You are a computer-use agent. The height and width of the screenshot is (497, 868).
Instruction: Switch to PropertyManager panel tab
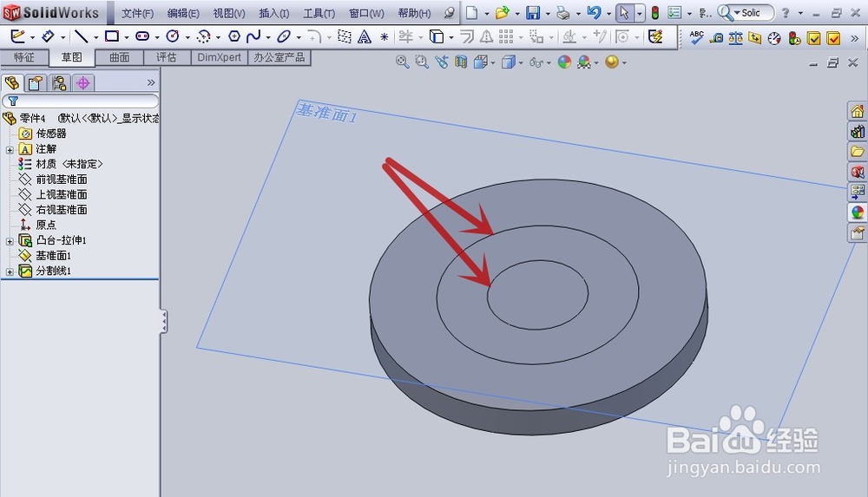pos(36,83)
